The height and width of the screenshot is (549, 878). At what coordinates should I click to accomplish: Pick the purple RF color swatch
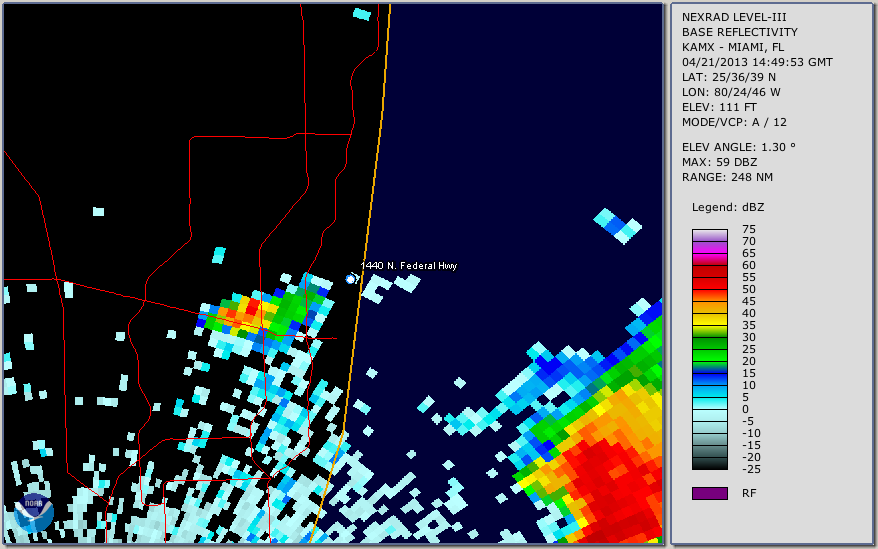pos(710,493)
